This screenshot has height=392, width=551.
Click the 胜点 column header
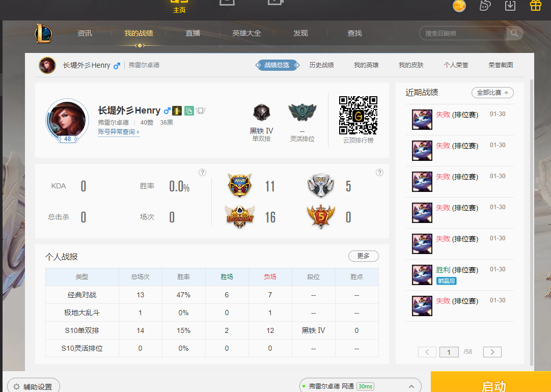tap(356, 277)
